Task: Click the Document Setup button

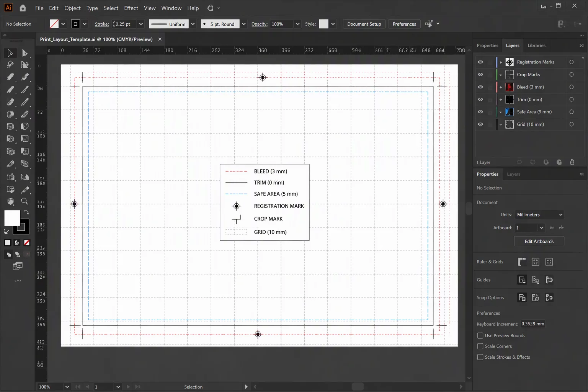Action: point(364,24)
